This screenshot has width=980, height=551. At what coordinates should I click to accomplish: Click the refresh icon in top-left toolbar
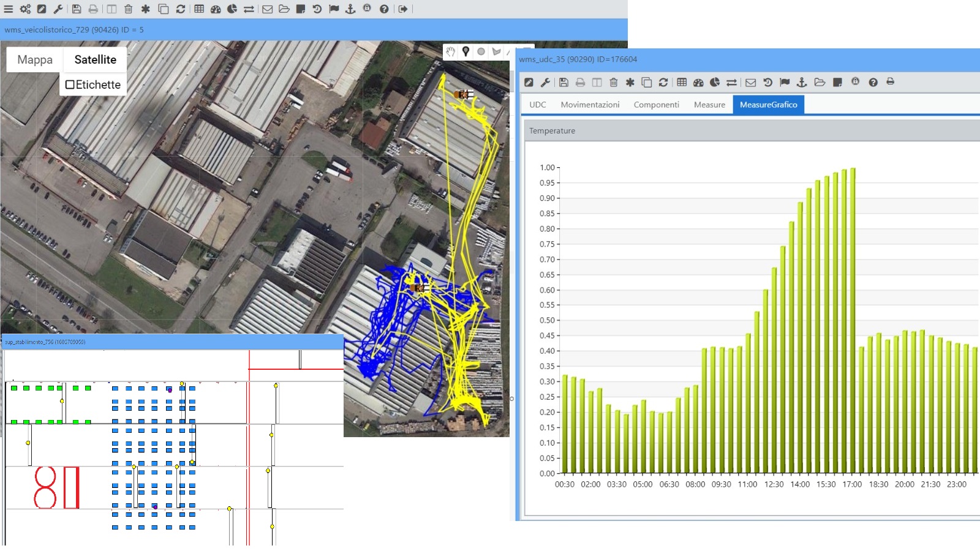(181, 9)
